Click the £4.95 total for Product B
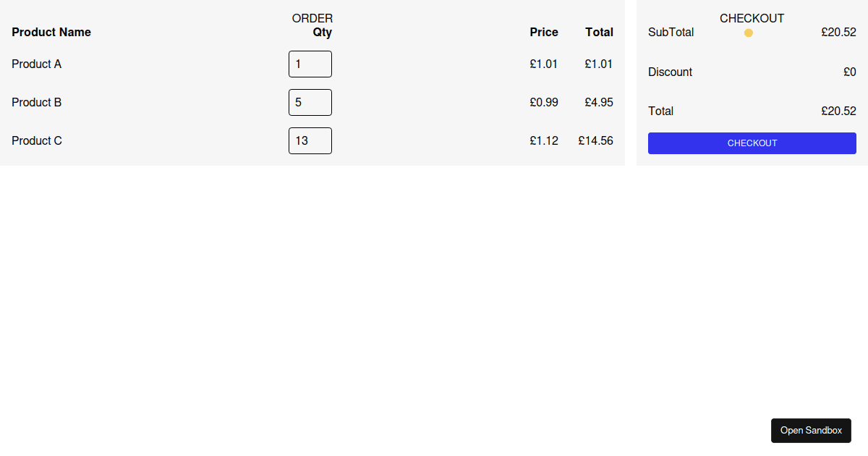This screenshot has height=456, width=868. (x=599, y=102)
